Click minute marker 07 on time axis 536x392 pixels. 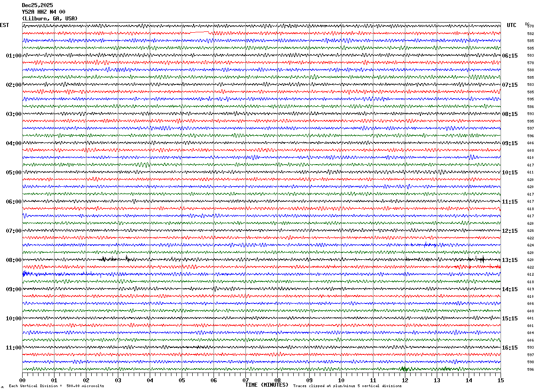tap(245, 380)
